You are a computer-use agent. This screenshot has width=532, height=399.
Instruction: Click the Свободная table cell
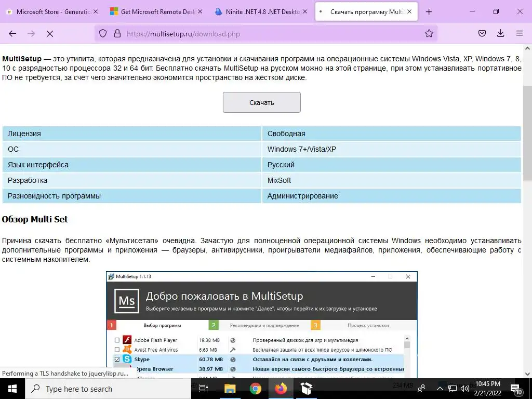coord(392,134)
